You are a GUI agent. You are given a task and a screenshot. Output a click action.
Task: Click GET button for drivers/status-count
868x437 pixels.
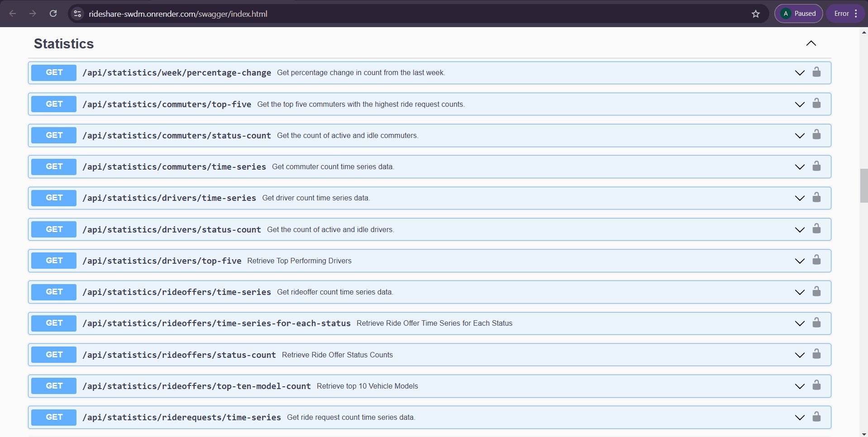coord(54,229)
